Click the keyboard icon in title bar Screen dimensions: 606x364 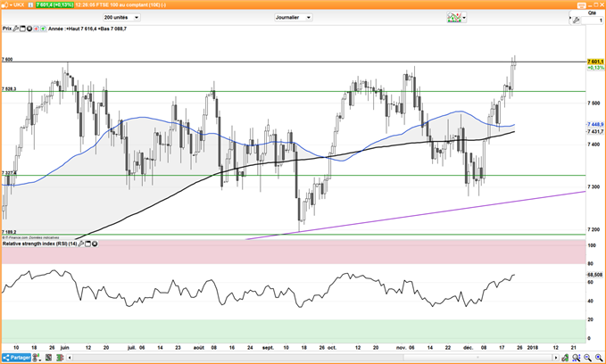tap(582, 5)
